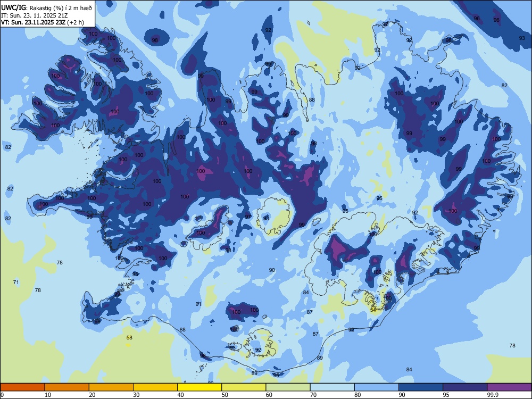Click the pale blue 70–80 legend swatch
Image resolution: width=532 pixels, height=399 pixels.
coord(332,387)
